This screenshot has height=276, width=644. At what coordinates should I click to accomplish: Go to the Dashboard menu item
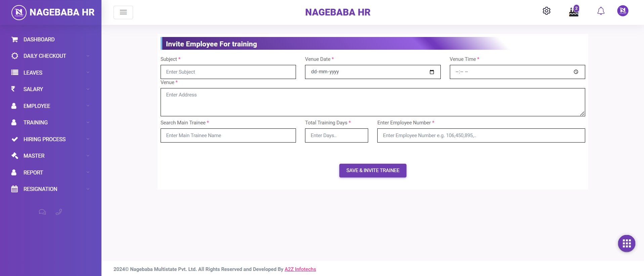[x=39, y=39]
